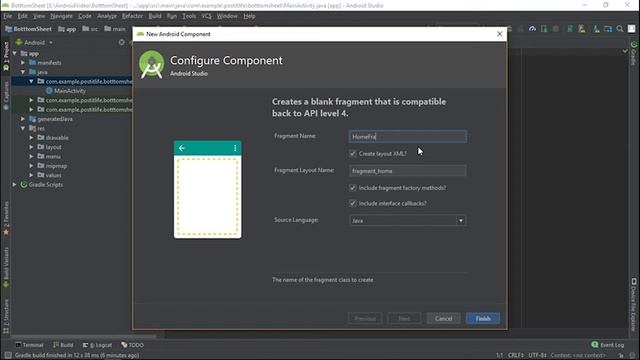Open the Gradle side panel tab
The height and width of the screenshot is (360, 640).
click(x=634, y=53)
